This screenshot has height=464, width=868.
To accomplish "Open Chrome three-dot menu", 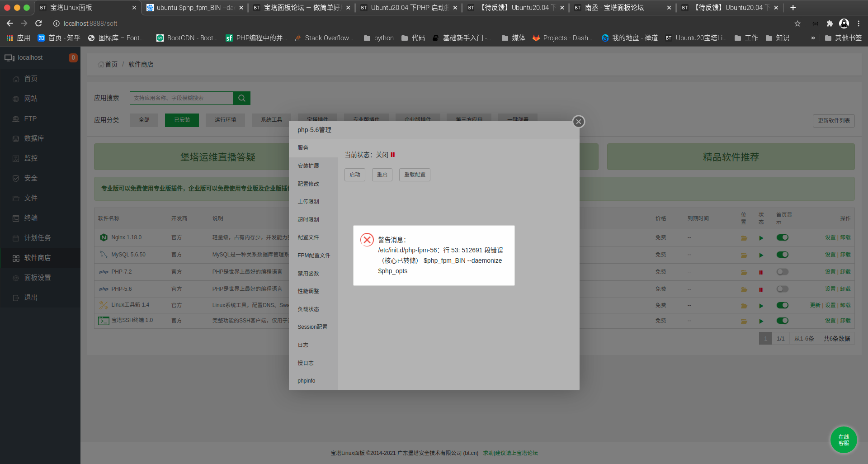I will click(x=859, y=24).
